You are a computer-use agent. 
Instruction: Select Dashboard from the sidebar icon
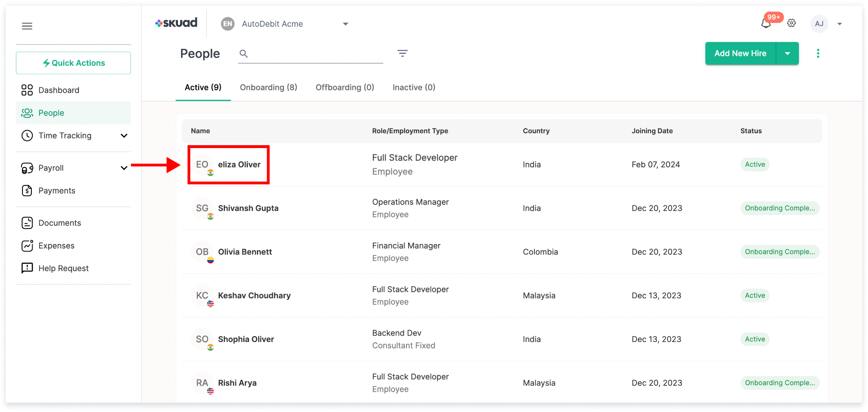(x=27, y=90)
